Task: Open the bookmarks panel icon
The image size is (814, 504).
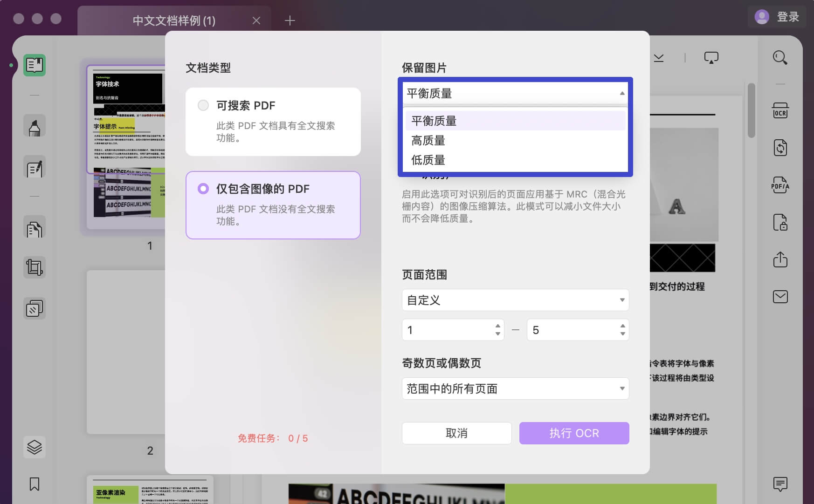Action: tap(34, 484)
